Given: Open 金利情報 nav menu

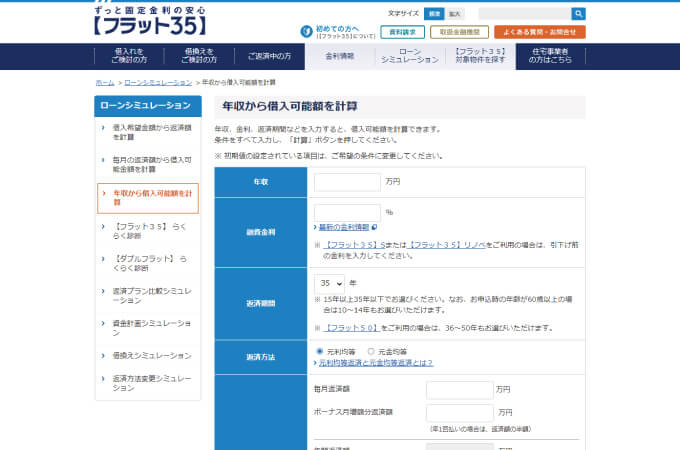Looking at the screenshot, I should click(x=340, y=56).
